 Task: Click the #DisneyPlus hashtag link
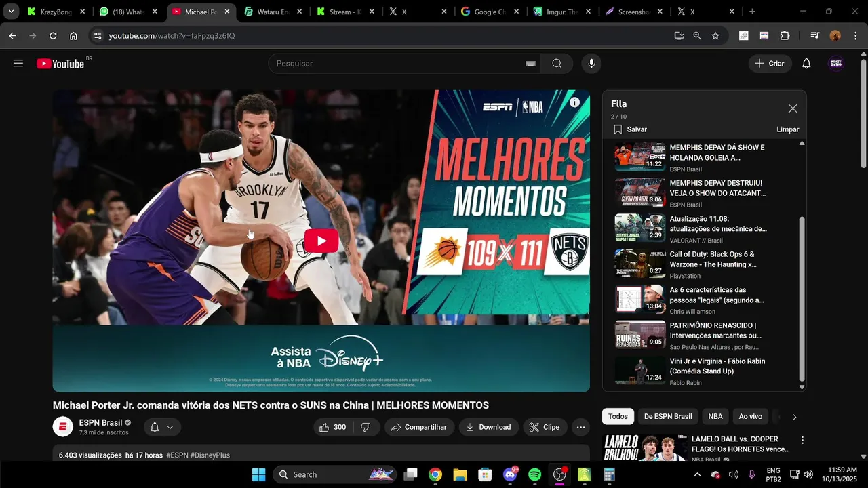coord(210,455)
